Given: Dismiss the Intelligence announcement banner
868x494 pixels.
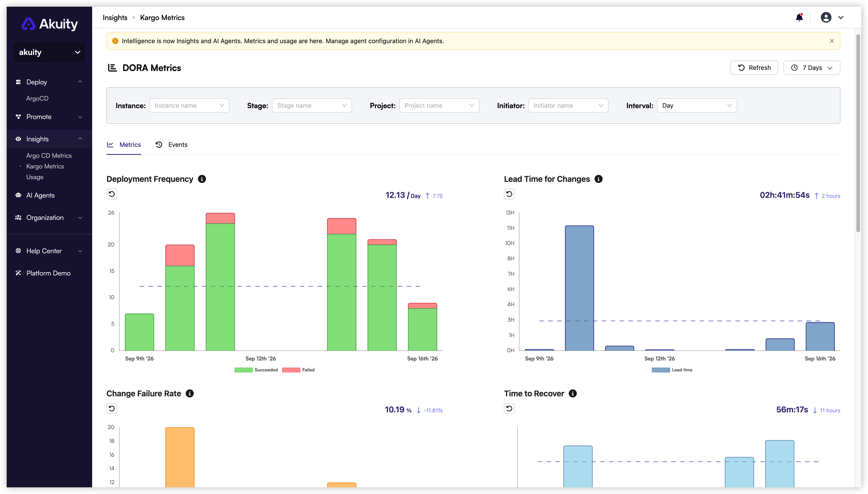Looking at the screenshot, I should click(x=832, y=41).
